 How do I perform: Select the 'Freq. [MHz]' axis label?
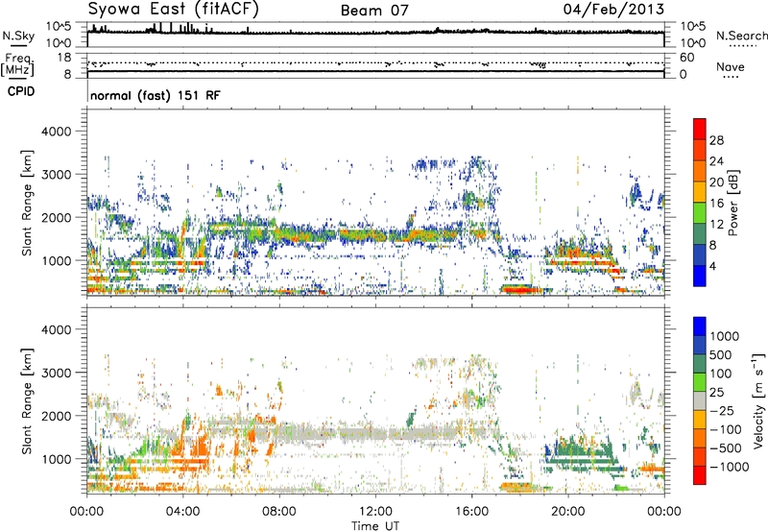(x=18, y=65)
